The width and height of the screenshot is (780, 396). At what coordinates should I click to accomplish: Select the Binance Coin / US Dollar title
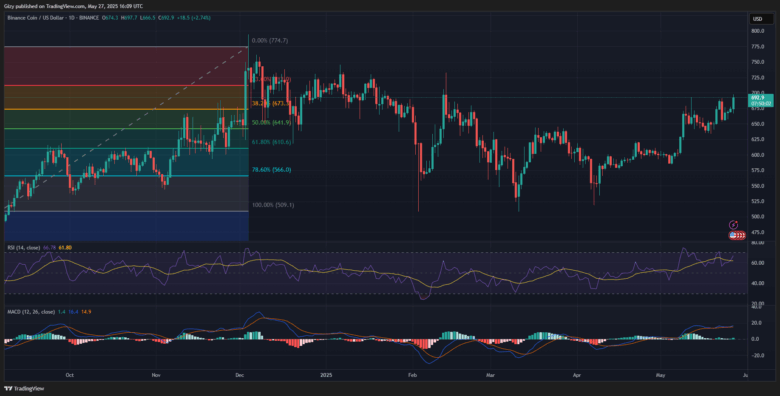pyautogui.click(x=34, y=17)
